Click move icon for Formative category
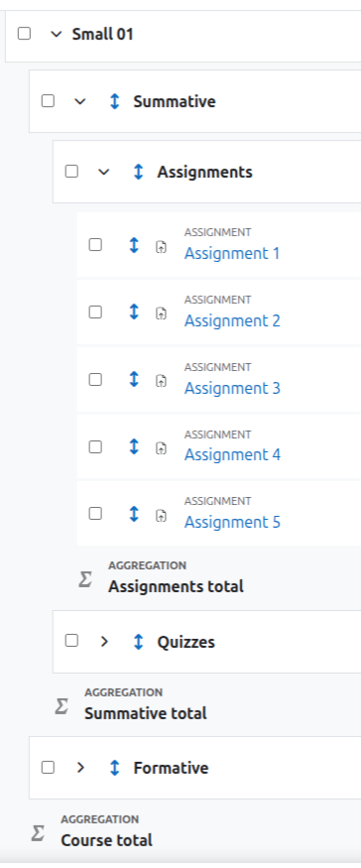This screenshot has height=868, width=361. coord(115,768)
